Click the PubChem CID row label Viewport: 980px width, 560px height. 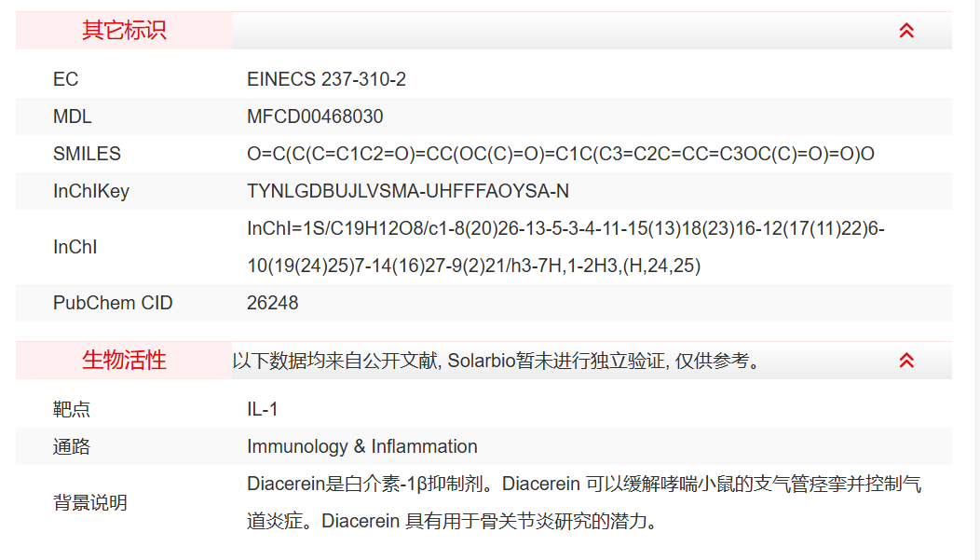113,303
